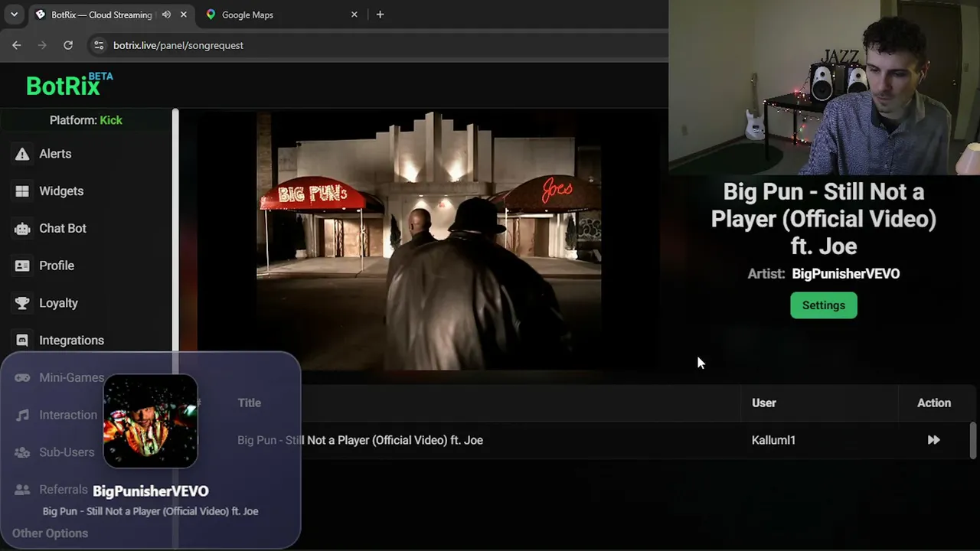
Task: Open the Chat Bot menu item
Action: [63, 229]
